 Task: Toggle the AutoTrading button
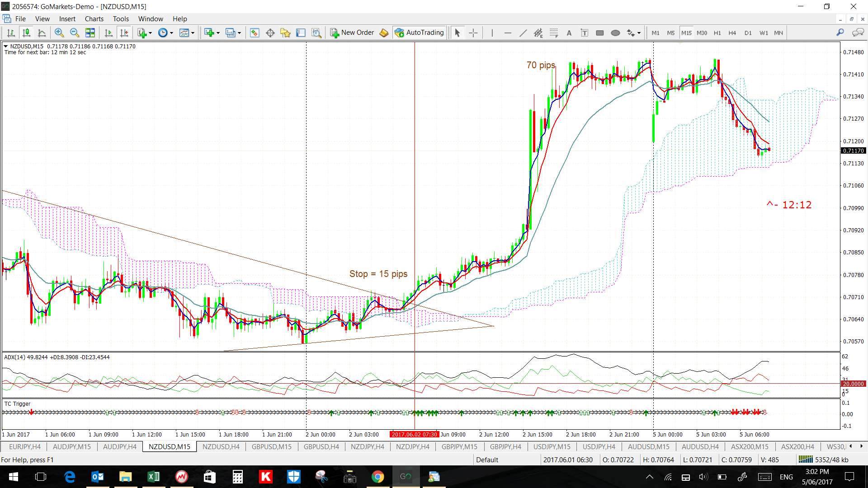(x=419, y=33)
